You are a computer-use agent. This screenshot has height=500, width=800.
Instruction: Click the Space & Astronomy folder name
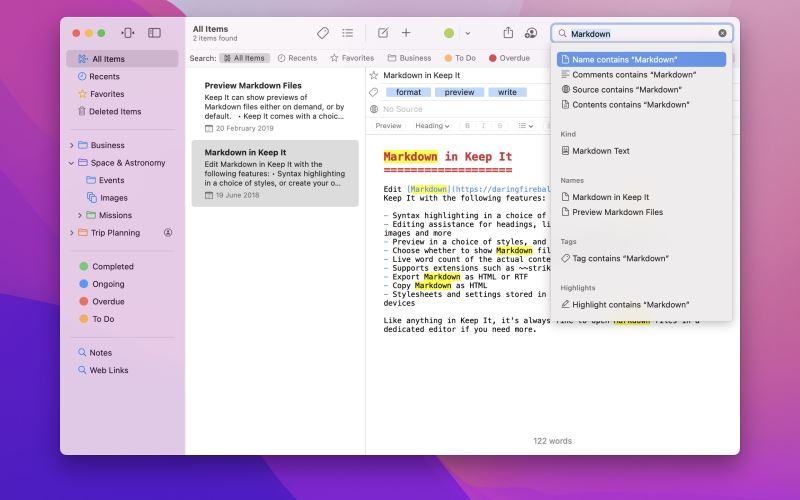128,163
